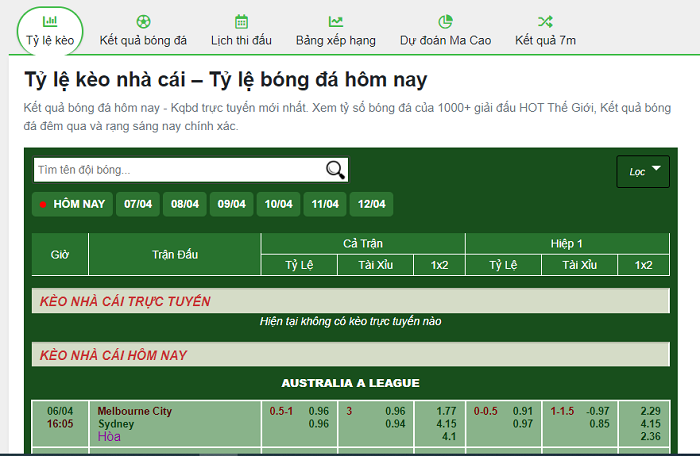Viewport: 700px width, 456px height.
Task: Click the shuffle icon for Kết quả 7m
Action: pos(544,21)
